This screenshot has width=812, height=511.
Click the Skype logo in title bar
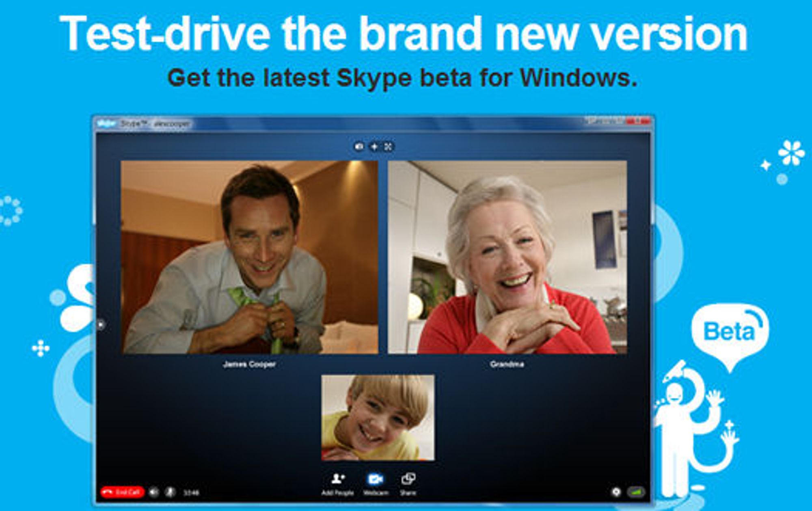106,123
